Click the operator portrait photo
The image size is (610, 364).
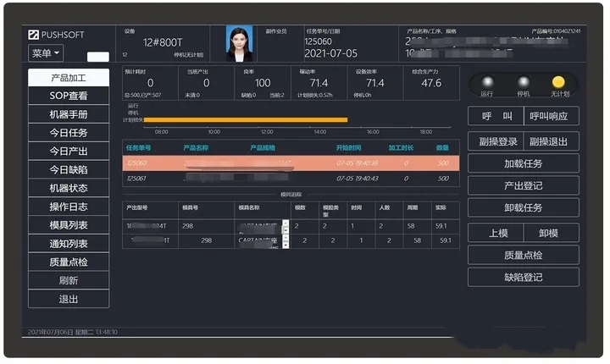pos(238,43)
